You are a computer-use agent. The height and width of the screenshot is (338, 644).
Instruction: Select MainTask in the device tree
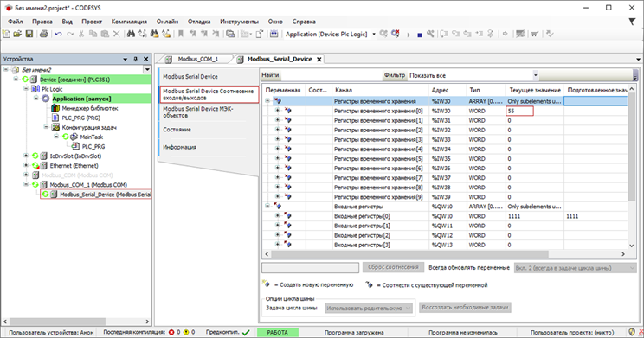[x=91, y=137]
